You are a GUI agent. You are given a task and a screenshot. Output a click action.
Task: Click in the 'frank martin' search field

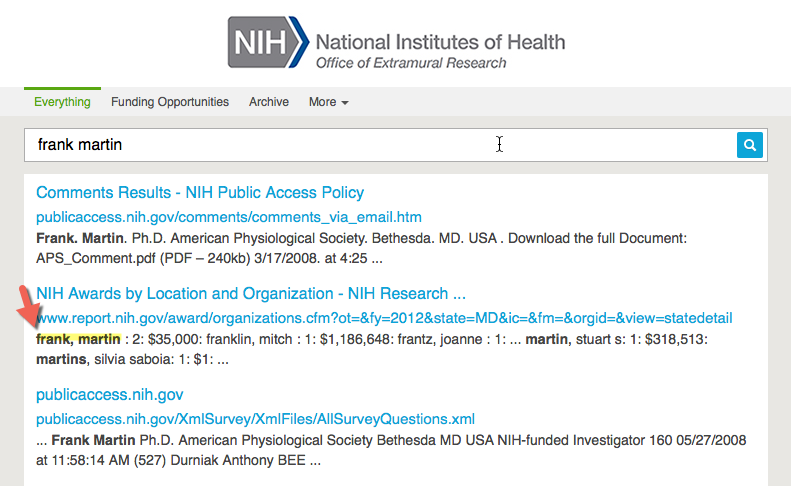click(380, 145)
